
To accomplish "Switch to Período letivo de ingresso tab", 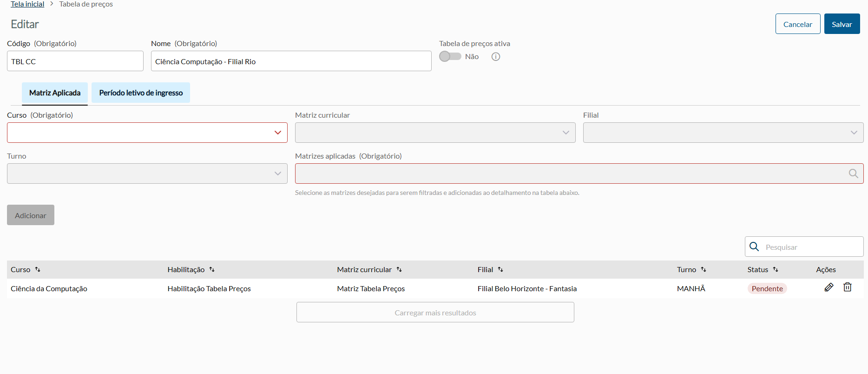I will 141,93.
